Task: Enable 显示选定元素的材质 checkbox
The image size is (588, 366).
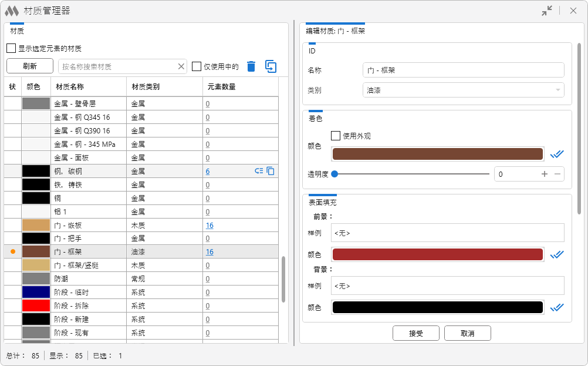Action: (11, 48)
